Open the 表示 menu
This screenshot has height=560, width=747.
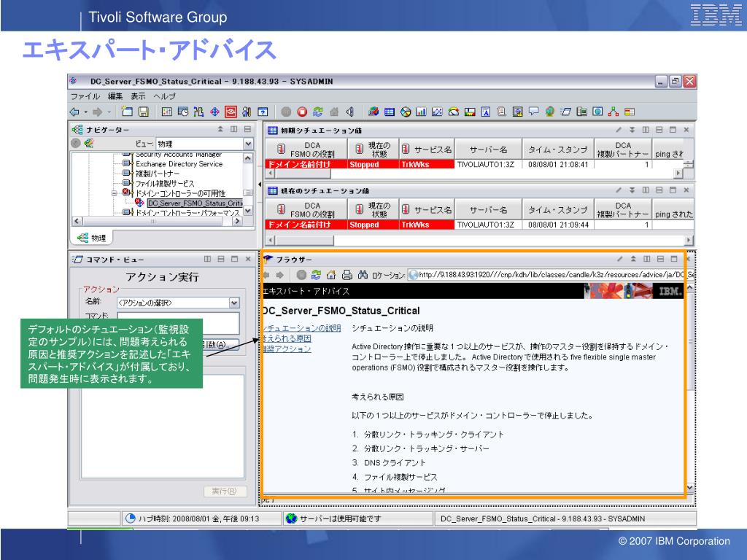click(138, 96)
